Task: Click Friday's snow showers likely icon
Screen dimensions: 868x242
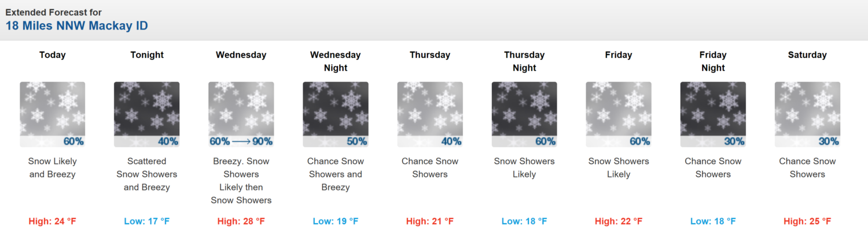Action: (x=619, y=114)
